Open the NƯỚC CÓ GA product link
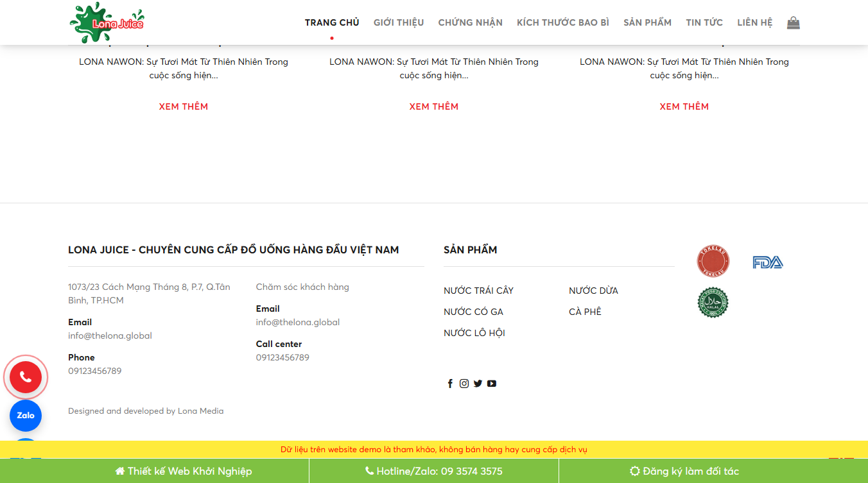Image resolution: width=868 pixels, height=483 pixels. [474, 312]
